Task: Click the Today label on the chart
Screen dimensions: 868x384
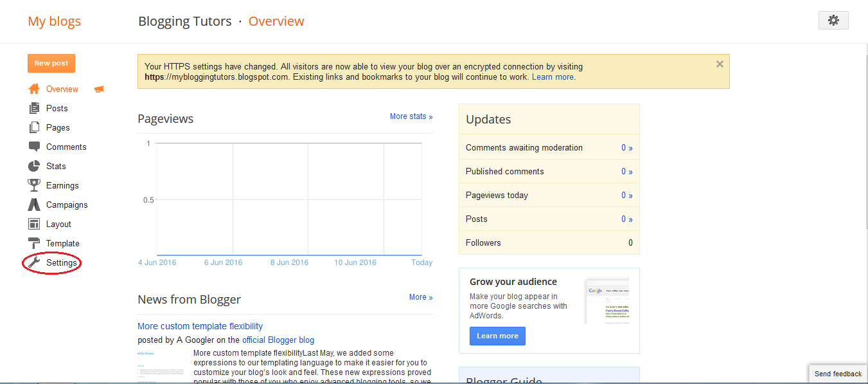Action: (421, 262)
